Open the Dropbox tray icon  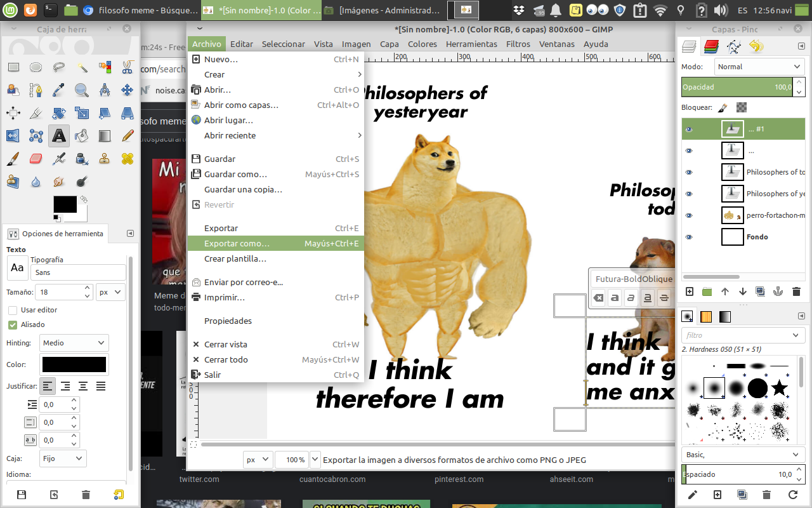519,10
